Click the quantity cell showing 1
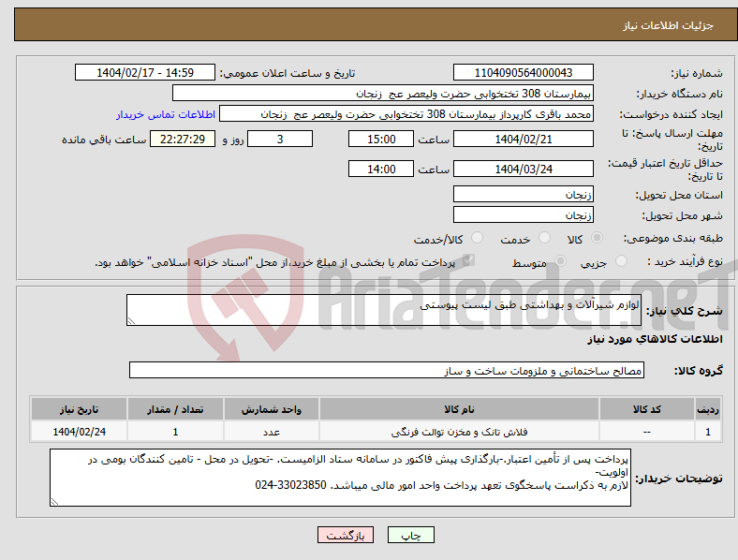Viewport: 738px width, 560px height. click(x=175, y=432)
